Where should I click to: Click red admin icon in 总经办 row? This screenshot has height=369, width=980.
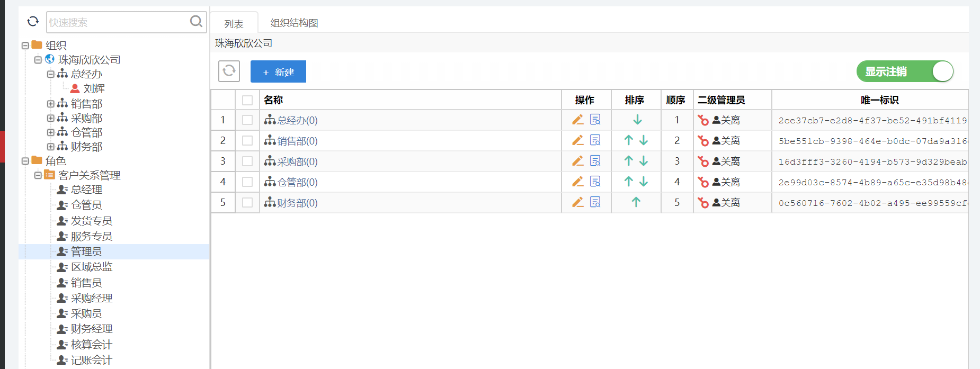click(x=703, y=120)
